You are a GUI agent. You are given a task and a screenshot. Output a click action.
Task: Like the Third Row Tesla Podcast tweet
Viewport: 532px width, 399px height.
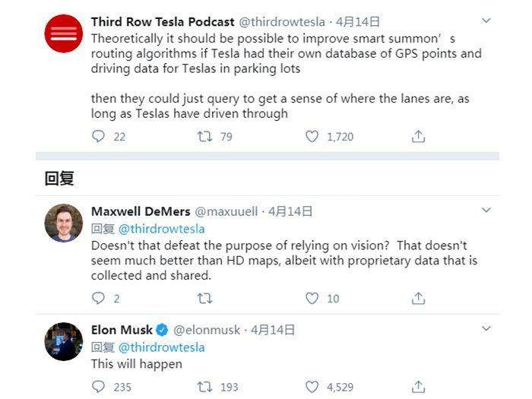coord(312,137)
